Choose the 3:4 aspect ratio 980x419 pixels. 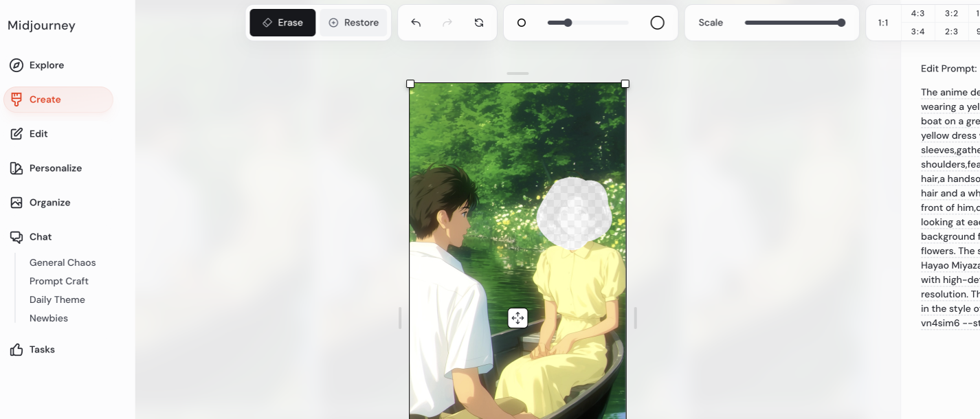[917, 32]
